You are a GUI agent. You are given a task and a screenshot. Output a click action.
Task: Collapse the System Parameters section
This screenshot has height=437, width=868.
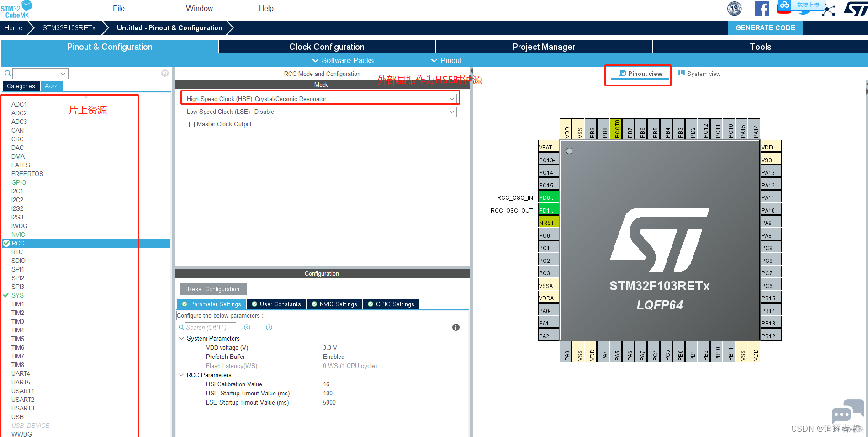click(181, 338)
